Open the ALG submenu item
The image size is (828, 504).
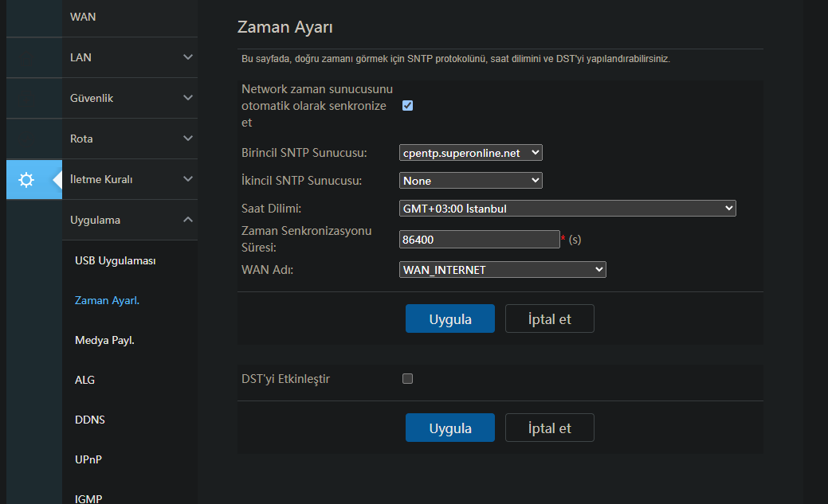(84, 380)
